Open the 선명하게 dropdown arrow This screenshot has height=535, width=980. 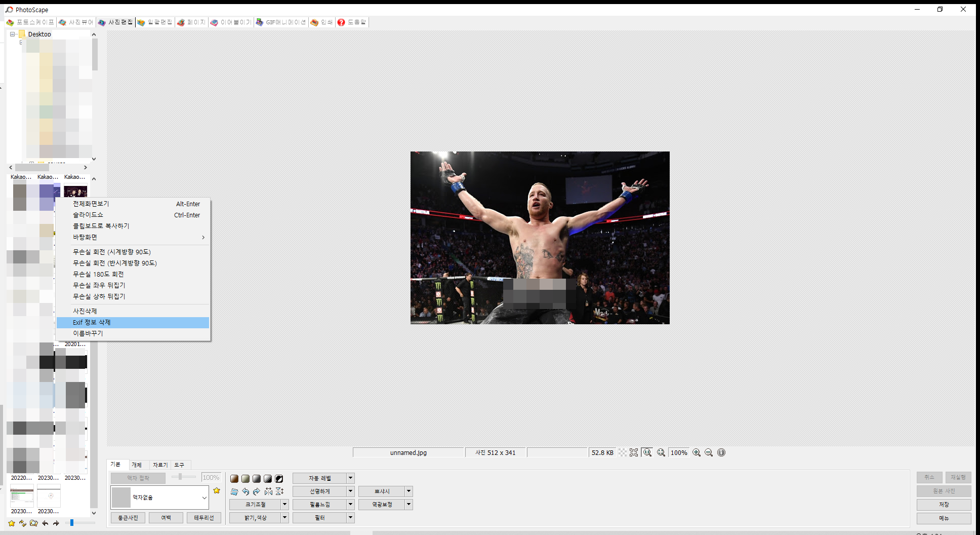coord(350,491)
